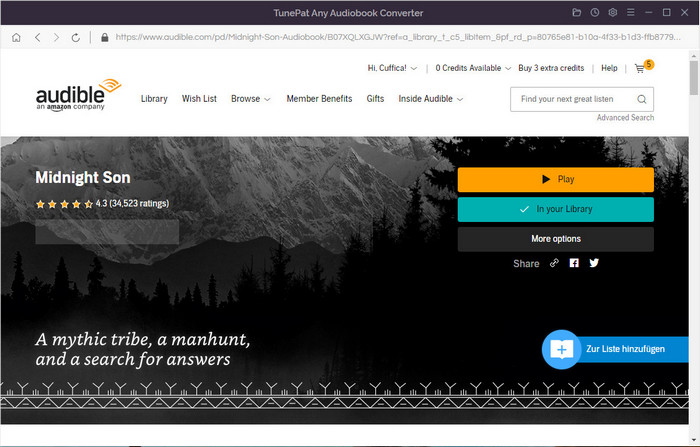Share on Twitter bird icon
700x447 pixels.
(594, 263)
